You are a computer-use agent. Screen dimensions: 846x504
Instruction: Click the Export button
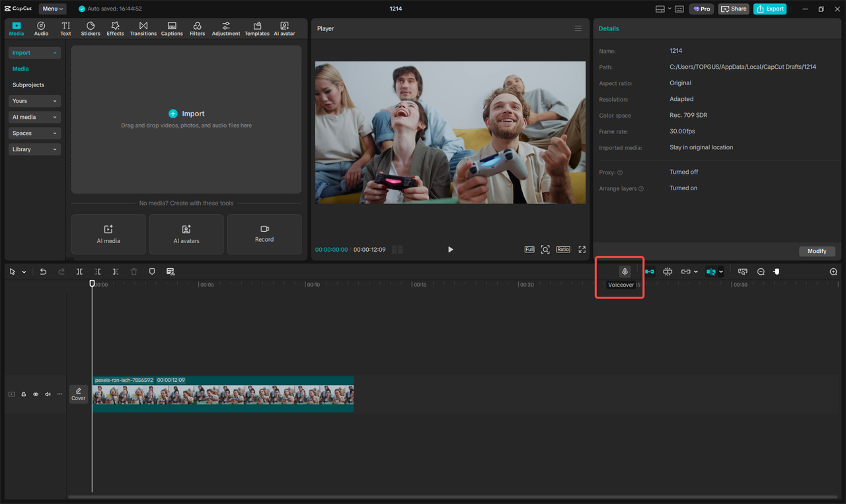pos(769,9)
